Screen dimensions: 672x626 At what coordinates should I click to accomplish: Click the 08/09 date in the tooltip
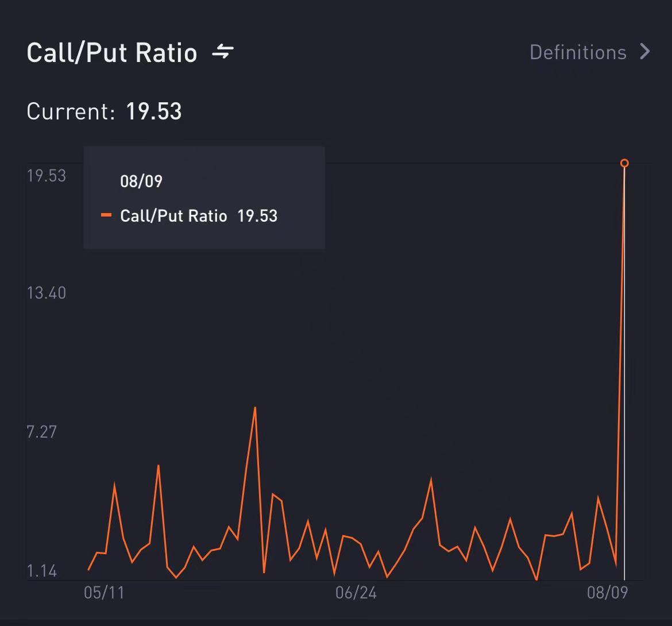coord(141,181)
